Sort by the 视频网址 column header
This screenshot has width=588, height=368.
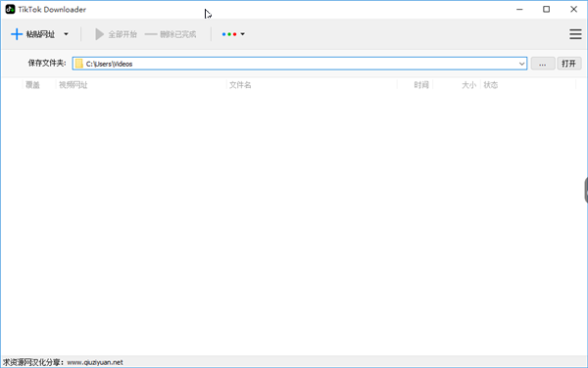[x=73, y=85]
